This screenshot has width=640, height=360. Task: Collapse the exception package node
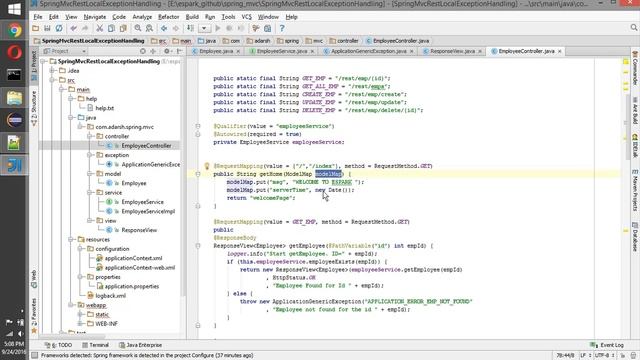tap(90, 155)
